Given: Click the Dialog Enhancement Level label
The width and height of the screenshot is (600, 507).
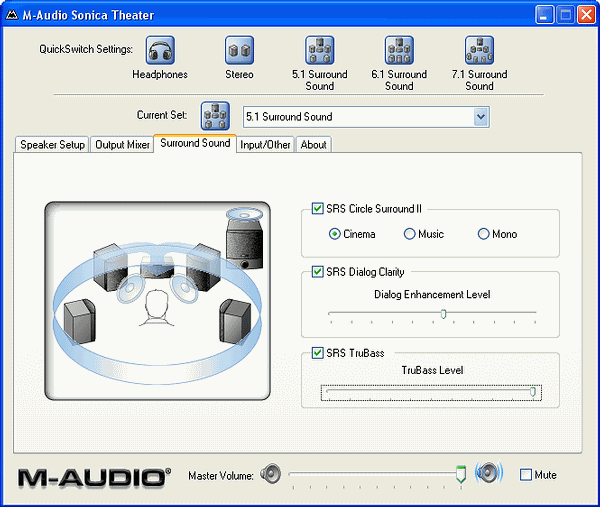Looking at the screenshot, I should pos(432,294).
